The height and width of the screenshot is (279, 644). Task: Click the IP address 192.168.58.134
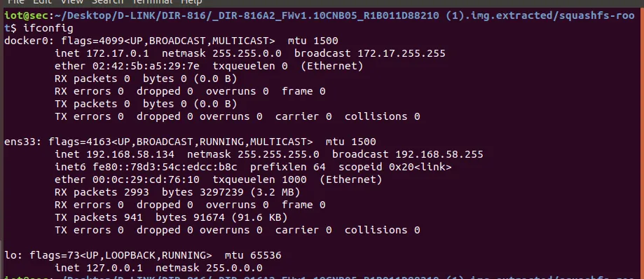(130, 154)
